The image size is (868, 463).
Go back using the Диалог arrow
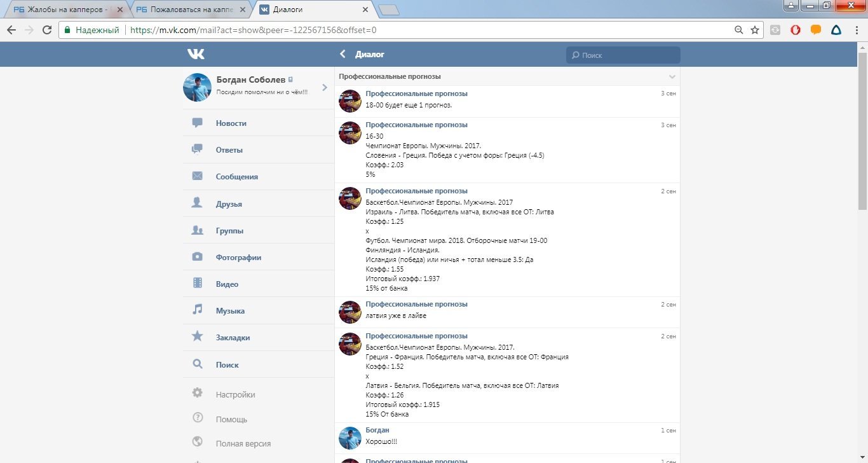pyautogui.click(x=343, y=55)
